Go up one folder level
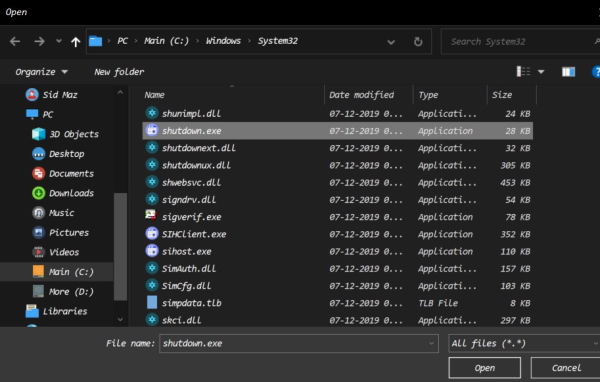Screen dimensions: 600x382 pos(75,42)
